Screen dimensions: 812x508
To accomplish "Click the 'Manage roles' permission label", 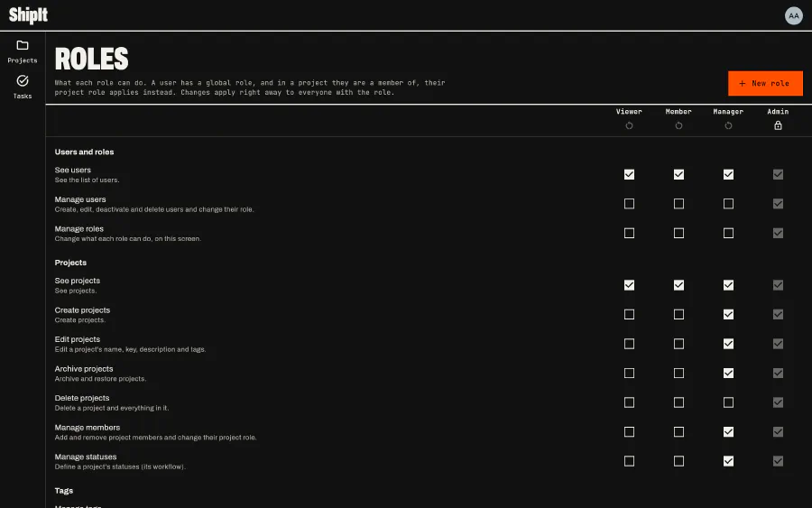I will [79, 229].
